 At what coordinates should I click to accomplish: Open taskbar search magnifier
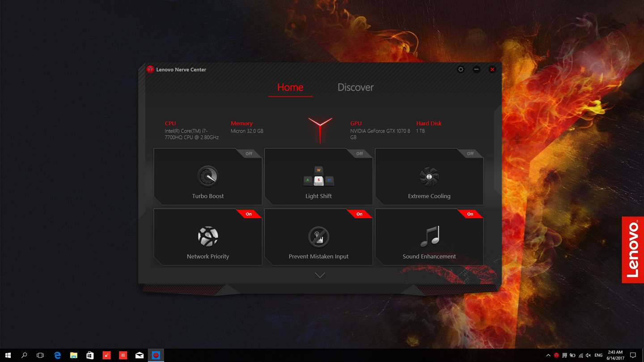click(x=24, y=355)
